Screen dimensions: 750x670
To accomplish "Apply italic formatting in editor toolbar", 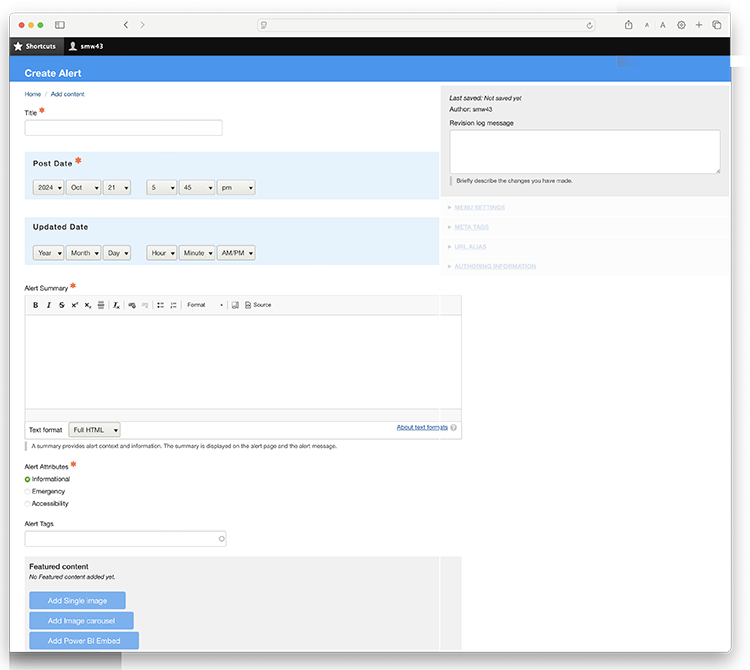I will [48, 305].
